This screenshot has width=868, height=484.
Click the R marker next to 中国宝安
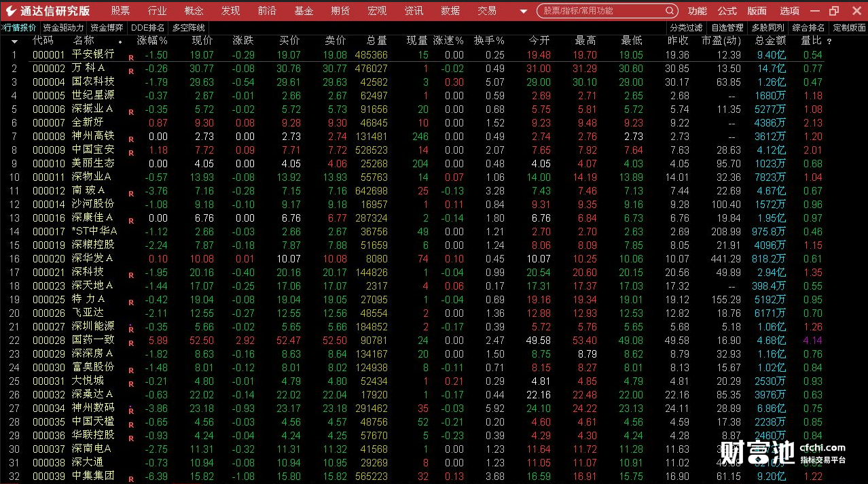pyautogui.click(x=131, y=153)
